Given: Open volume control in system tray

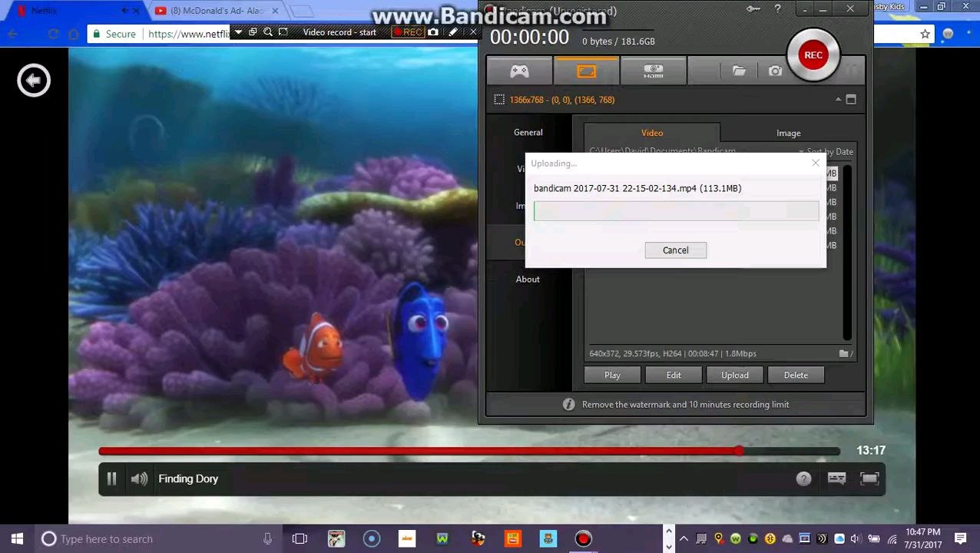Looking at the screenshot, I should (856, 539).
